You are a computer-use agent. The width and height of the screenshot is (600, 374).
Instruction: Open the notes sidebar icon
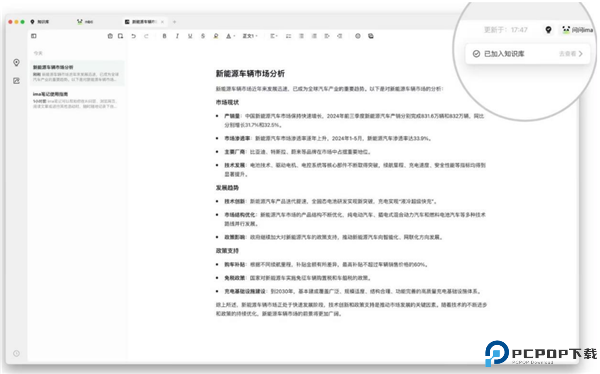pos(16,81)
